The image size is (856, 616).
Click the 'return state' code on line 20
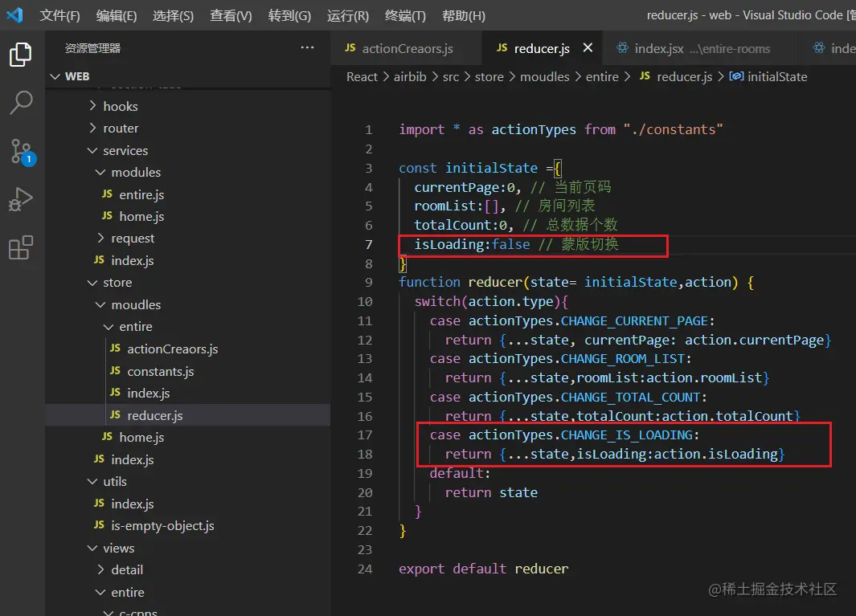(491, 492)
